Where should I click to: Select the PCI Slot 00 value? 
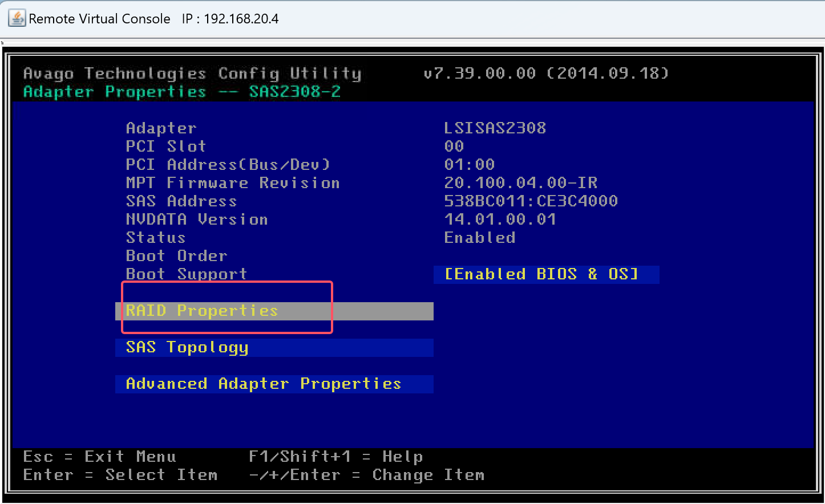(x=454, y=146)
